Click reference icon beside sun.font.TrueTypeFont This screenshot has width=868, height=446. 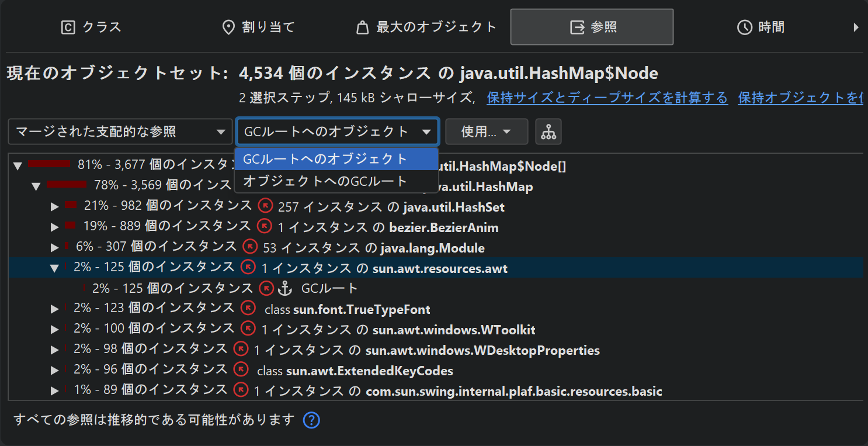pyautogui.click(x=248, y=308)
